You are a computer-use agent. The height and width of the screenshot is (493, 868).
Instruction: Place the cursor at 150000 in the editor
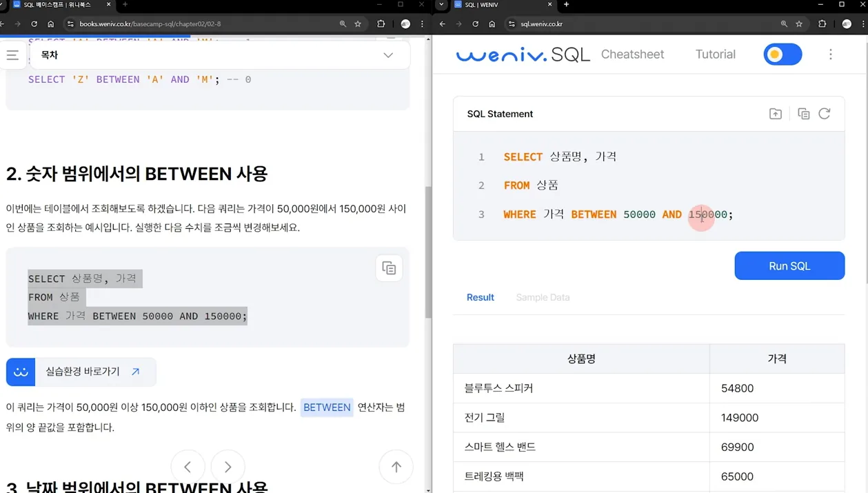[707, 214]
